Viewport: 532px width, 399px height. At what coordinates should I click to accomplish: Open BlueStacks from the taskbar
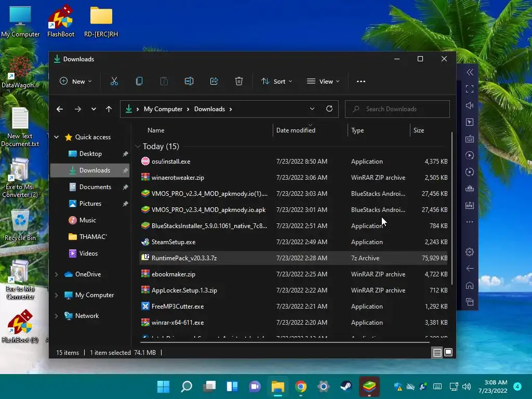(369, 387)
